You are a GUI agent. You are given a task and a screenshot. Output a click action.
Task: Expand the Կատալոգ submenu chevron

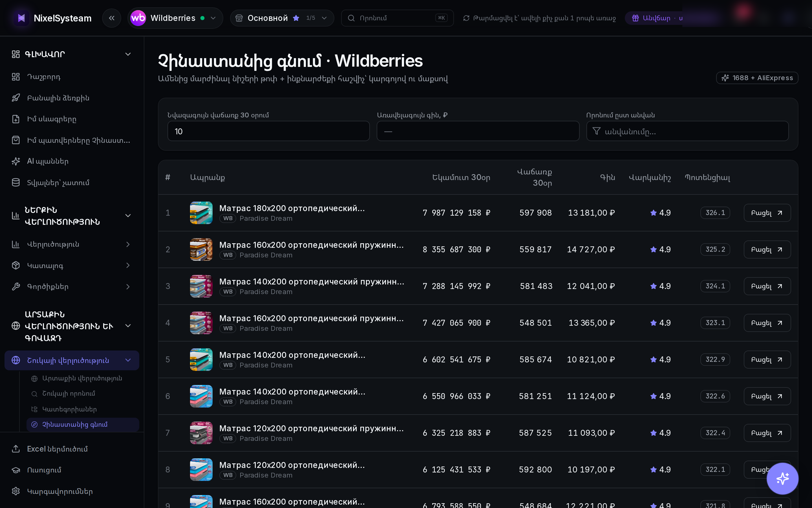coord(128,265)
